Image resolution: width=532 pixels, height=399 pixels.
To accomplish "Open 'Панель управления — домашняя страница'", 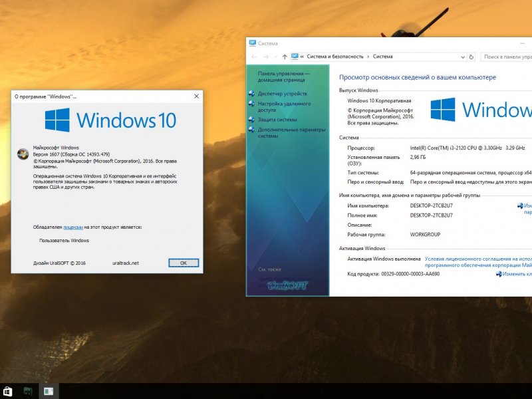I will point(284,76).
